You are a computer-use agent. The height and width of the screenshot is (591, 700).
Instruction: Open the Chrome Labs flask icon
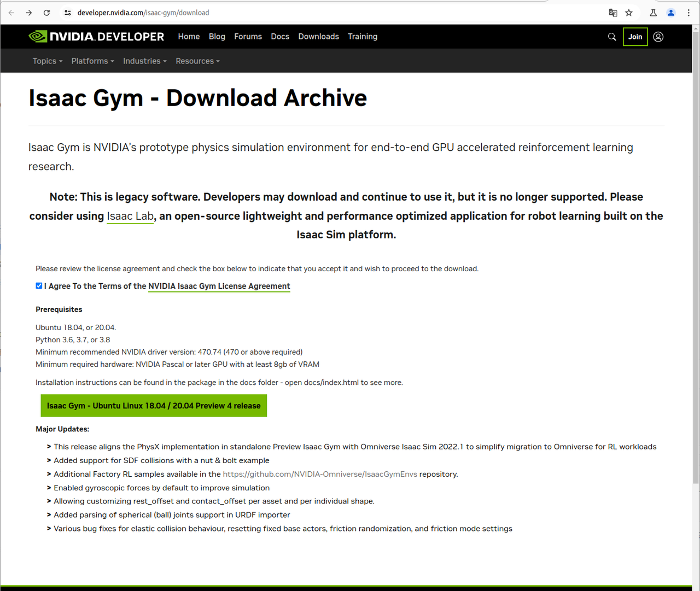point(653,13)
